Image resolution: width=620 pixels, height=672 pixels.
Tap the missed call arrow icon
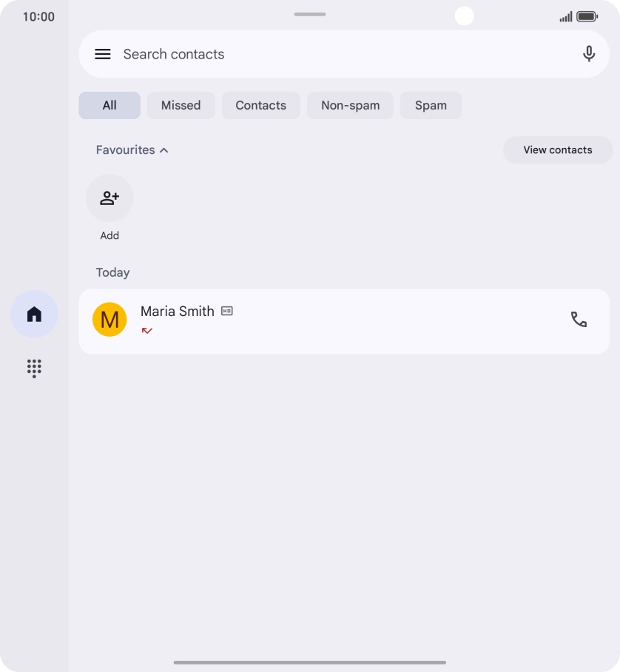coord(146,331)
